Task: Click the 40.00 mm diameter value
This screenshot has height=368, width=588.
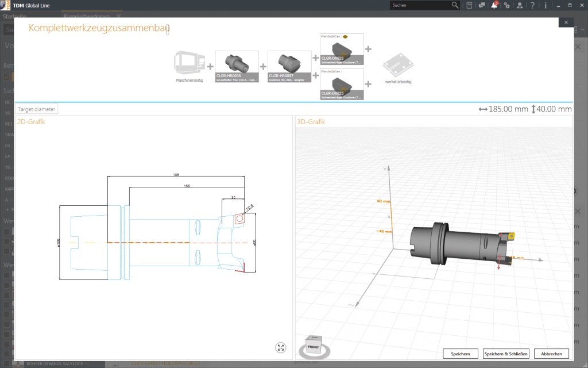Action: 554,109
